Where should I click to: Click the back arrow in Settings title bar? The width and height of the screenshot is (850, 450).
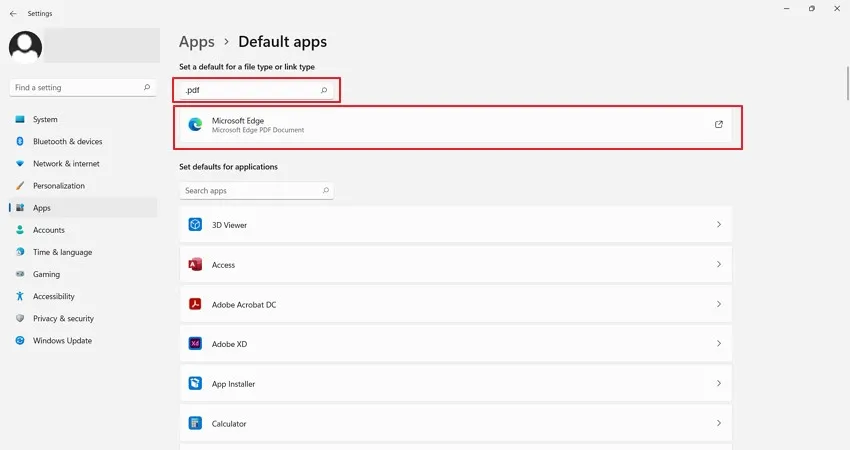tap(13, 14)
